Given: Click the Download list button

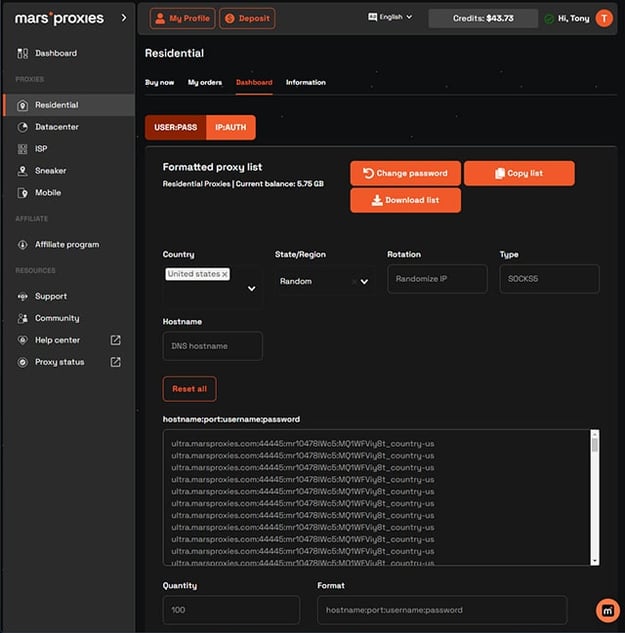Looking at the screenshot, I should pos(405,200).
